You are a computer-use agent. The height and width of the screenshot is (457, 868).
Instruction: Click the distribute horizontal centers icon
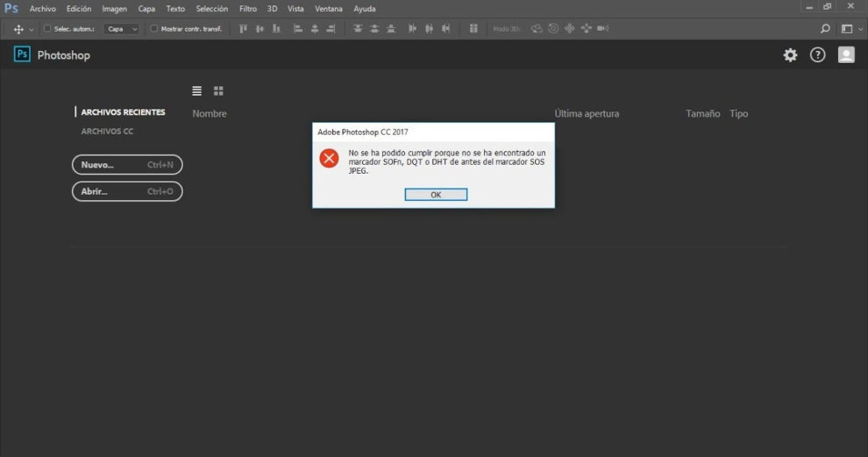coord(429,29)
